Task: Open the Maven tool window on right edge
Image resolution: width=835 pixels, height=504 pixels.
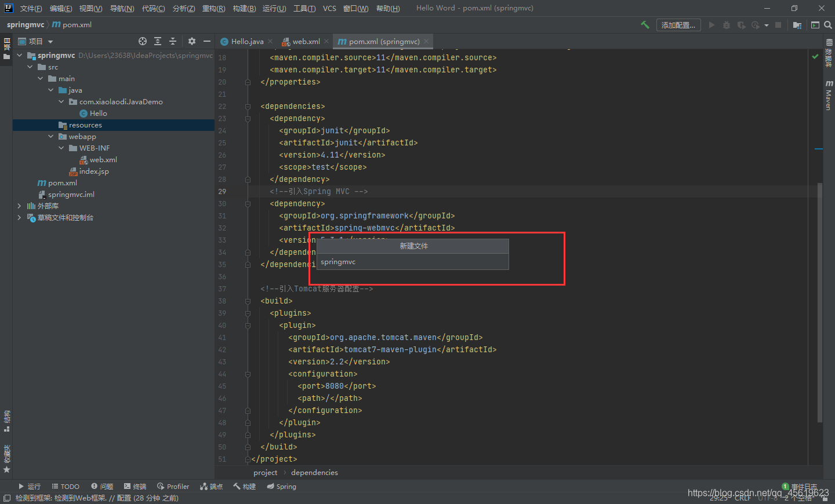Action: pos(829,96)
